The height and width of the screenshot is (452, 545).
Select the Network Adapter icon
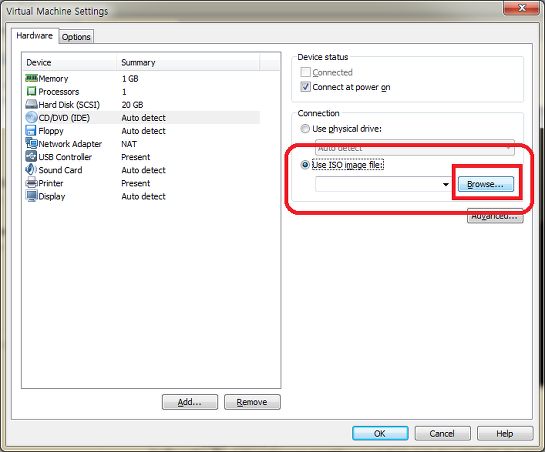(31, 144)
